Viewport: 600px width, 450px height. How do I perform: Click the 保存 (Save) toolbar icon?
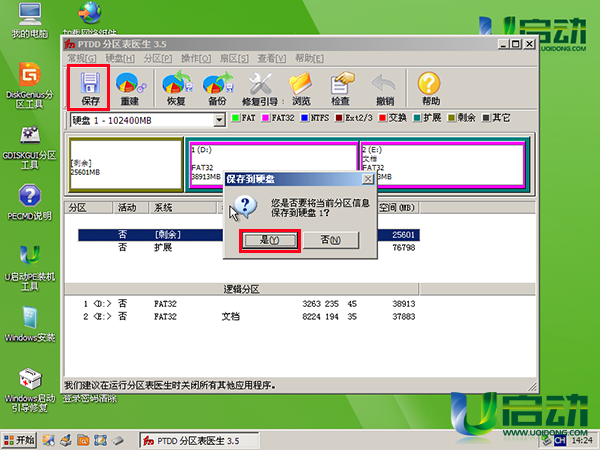[89, 86]
